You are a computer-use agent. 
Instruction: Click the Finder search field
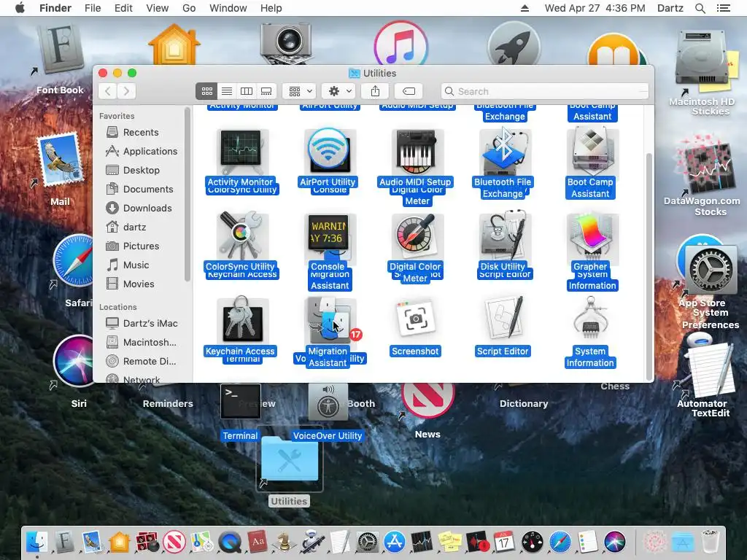coord(544,91)
